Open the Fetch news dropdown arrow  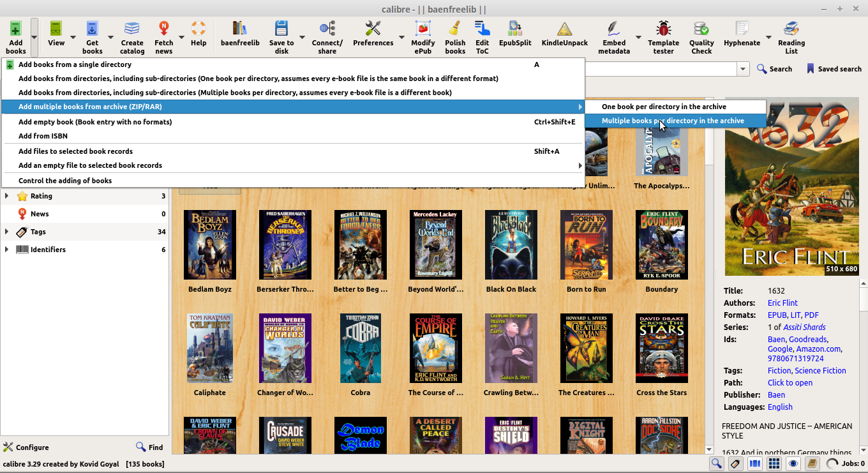tap(181, 38)
